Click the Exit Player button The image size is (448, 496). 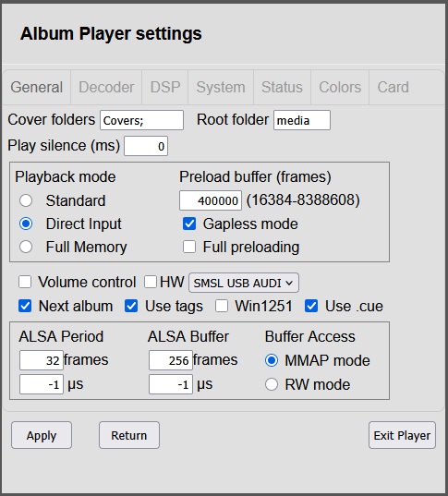(402, 435)
